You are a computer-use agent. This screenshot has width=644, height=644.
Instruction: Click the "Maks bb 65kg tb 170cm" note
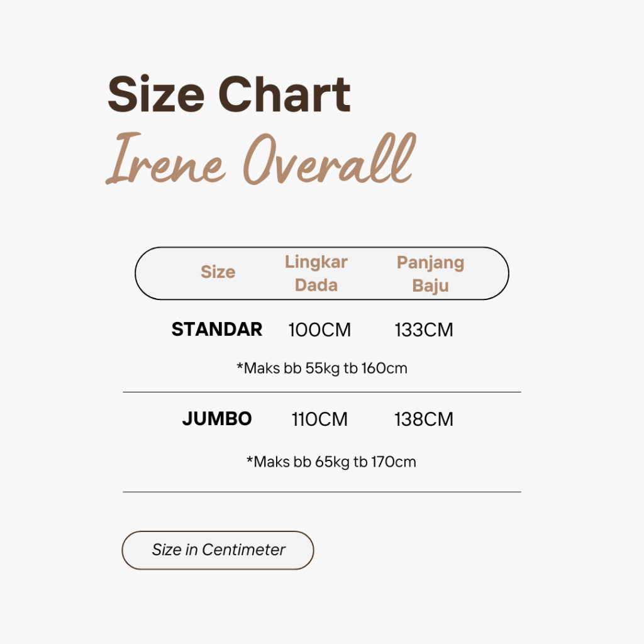click(331, 462)
